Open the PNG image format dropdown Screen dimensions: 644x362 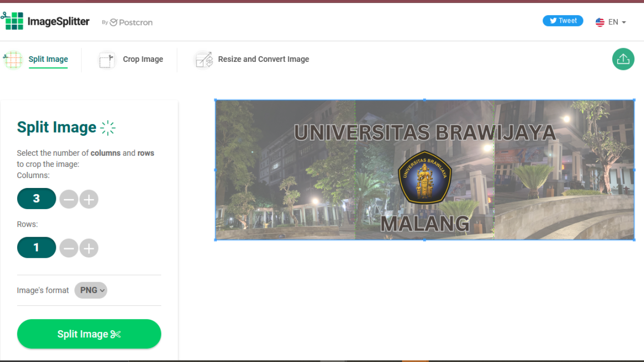tap(91, 290)
